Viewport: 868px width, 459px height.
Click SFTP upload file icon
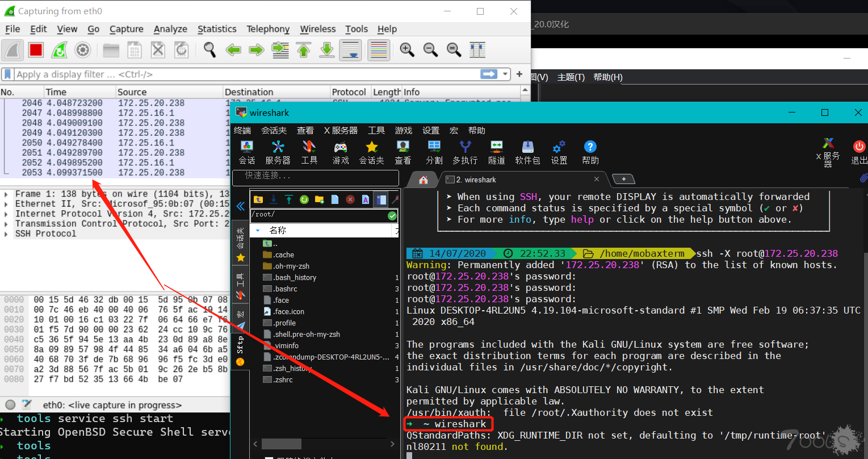(288, 199)
